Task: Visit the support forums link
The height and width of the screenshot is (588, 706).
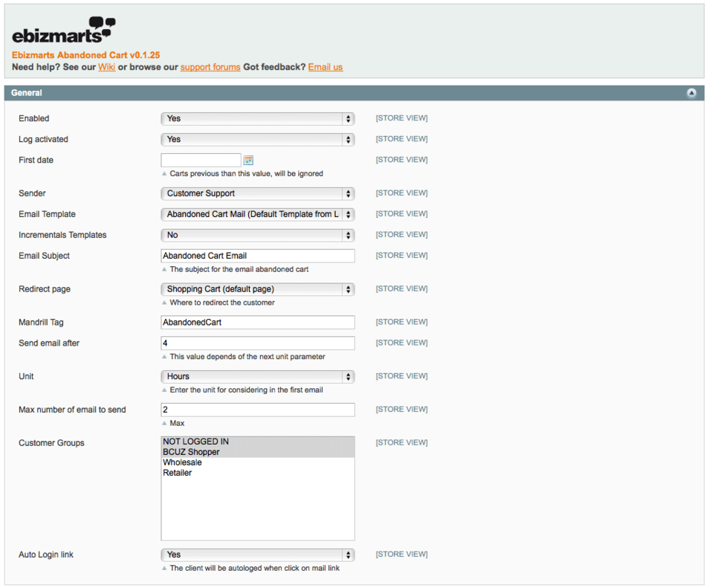Action: click(210, 67)
